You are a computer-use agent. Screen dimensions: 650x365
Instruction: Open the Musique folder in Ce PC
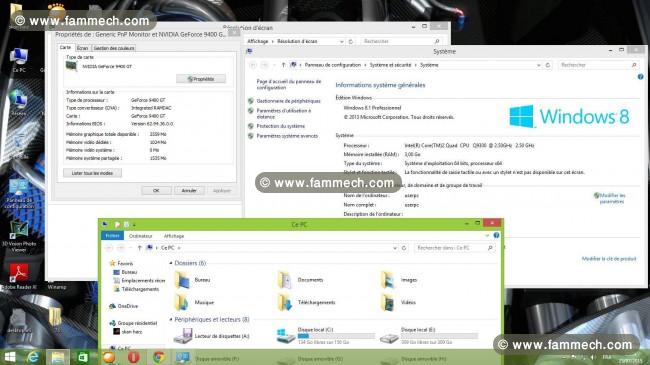(194, 302)
